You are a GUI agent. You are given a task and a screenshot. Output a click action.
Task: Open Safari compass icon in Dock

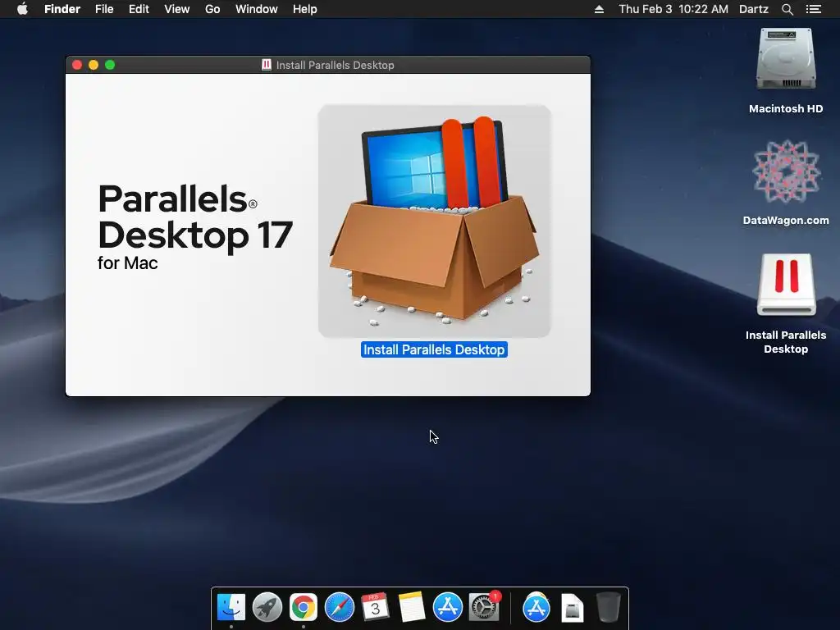click(x=340, y=608)
